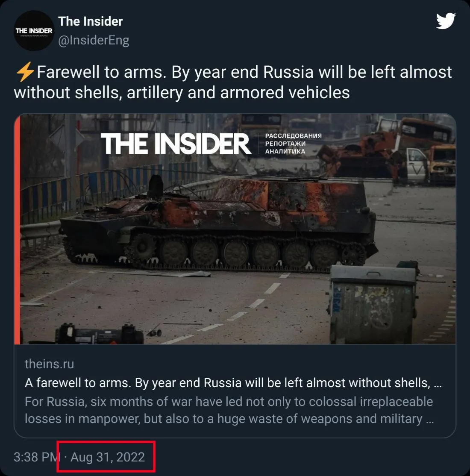Open the card headline A farewell to arms
The image size is (470, 476).
(x=233, y=383)
